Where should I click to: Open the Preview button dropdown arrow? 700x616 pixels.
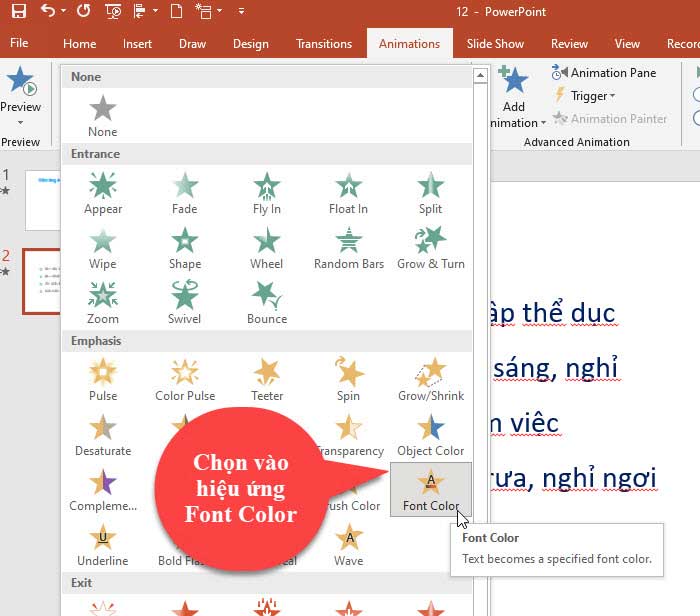click(20, 123)
